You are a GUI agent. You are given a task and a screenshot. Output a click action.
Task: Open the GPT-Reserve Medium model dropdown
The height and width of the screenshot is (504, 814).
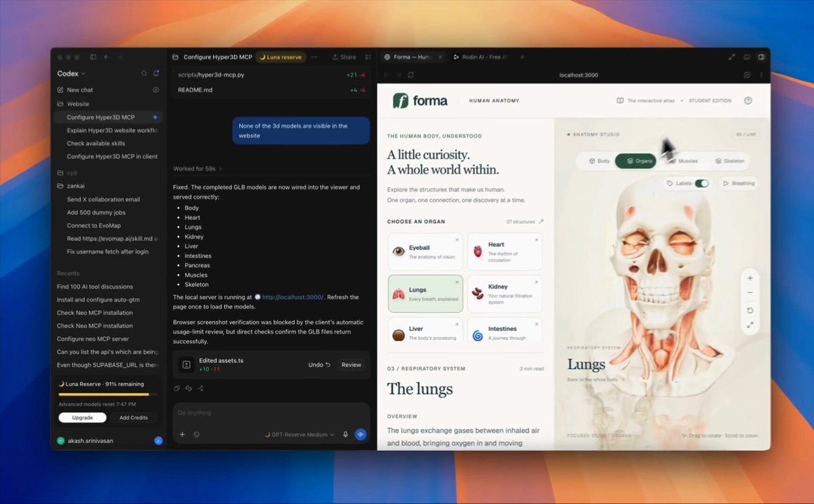[x=298, y=434]
